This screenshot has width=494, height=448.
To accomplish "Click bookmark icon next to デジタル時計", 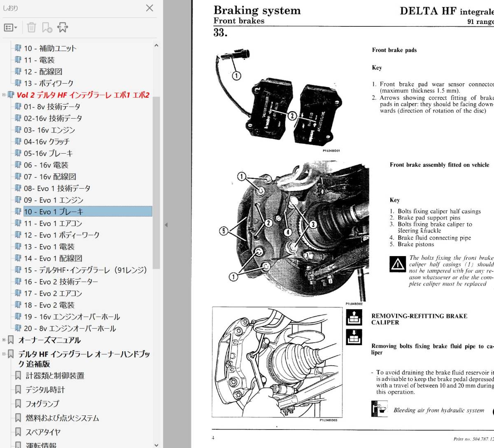I will coord(18,390).
